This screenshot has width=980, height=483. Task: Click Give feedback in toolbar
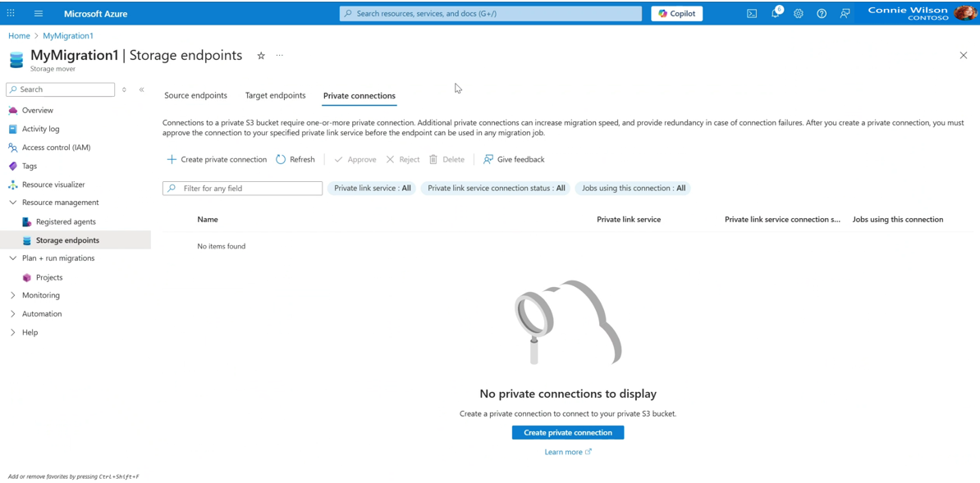click(x=514, y=159)
